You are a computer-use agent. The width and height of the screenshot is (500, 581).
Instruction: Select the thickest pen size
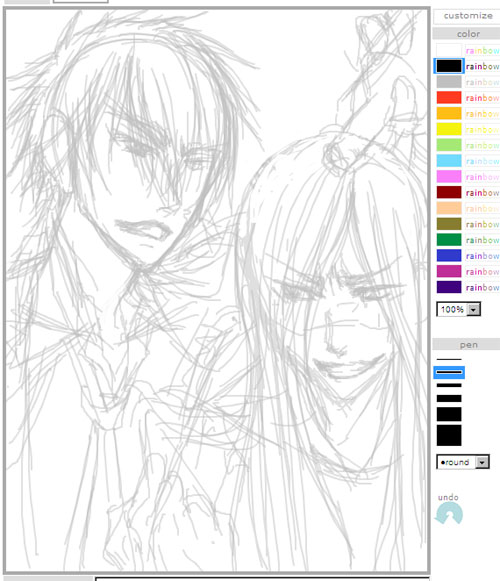pos(449,435)
